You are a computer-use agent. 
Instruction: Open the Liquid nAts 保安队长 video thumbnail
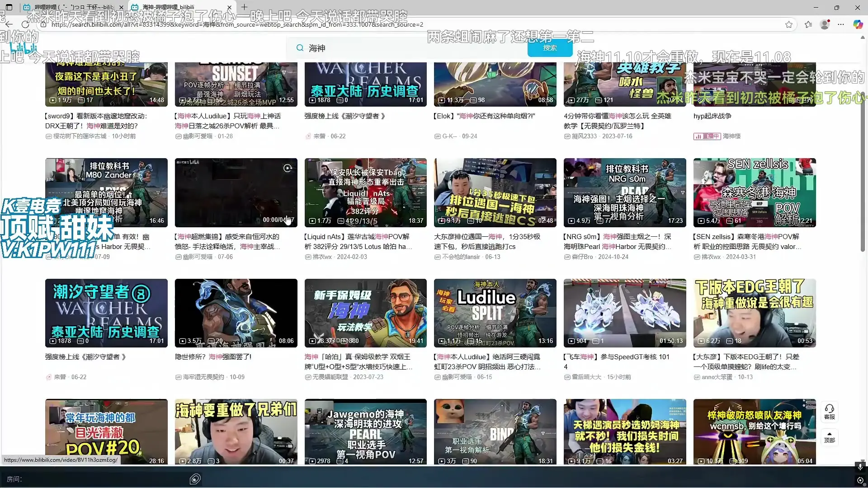click(366, 192)
